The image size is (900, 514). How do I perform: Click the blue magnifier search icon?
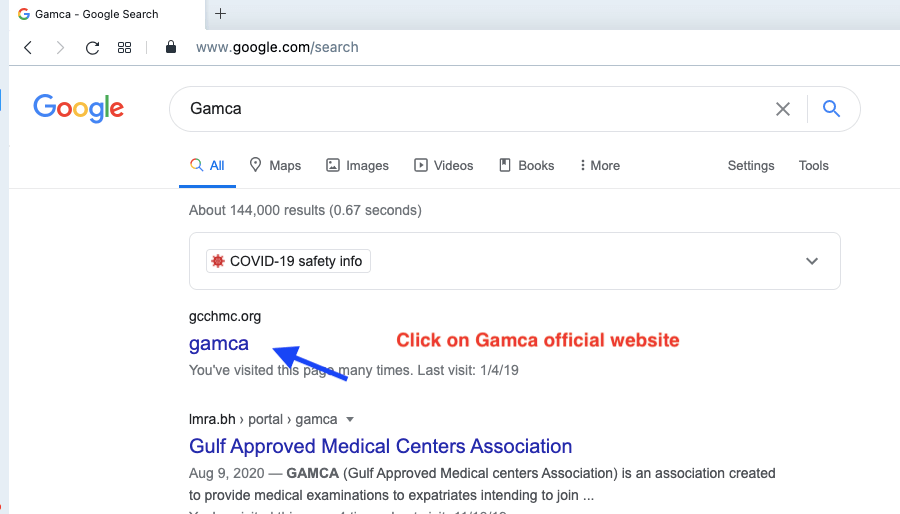(831, 108)
